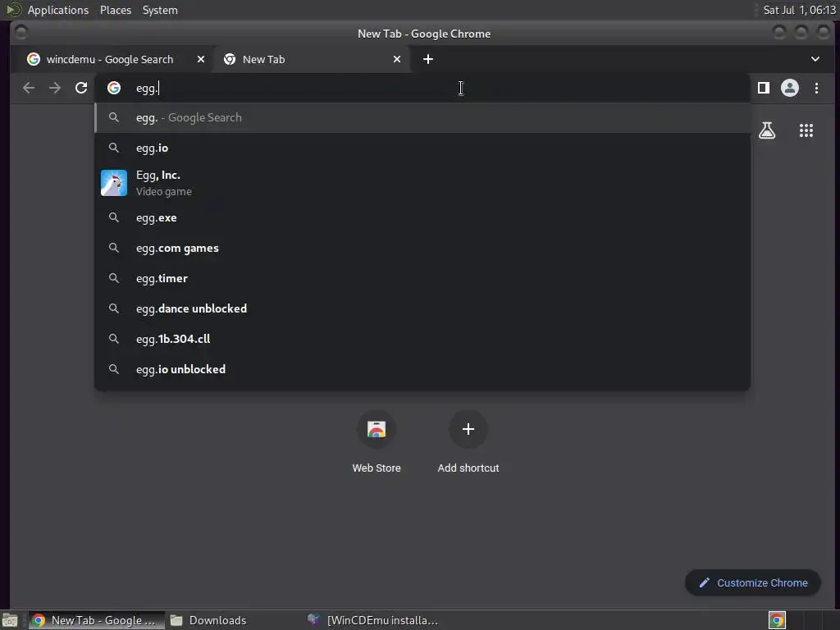Close the New Tab tab
This screenshot has width=840, height=630.
tap(397, 59)
